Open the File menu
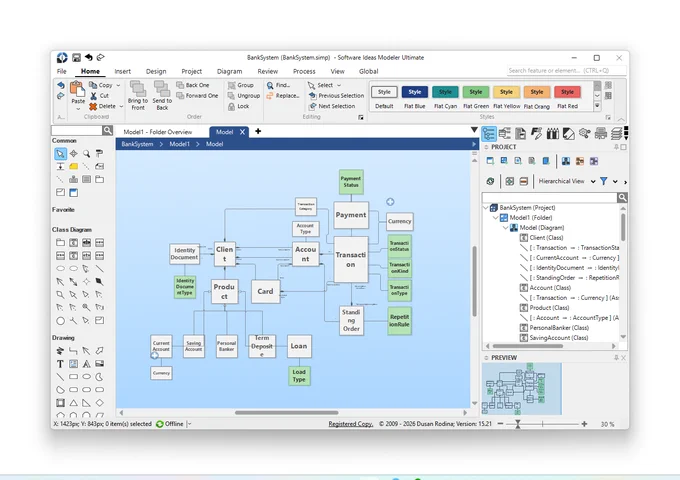The height and width of the screenshot is (480, 680). point(62,71)
